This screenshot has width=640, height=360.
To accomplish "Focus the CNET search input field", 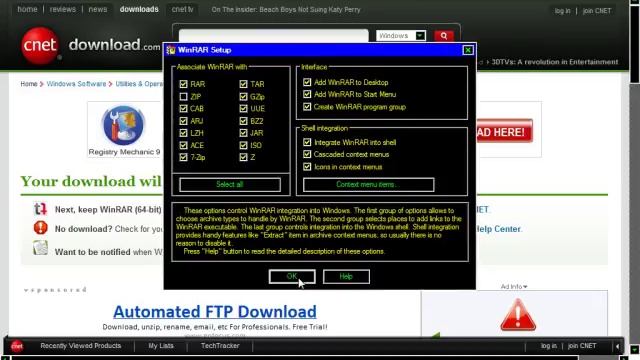I will pyautogui.click(x=273, y=36).
